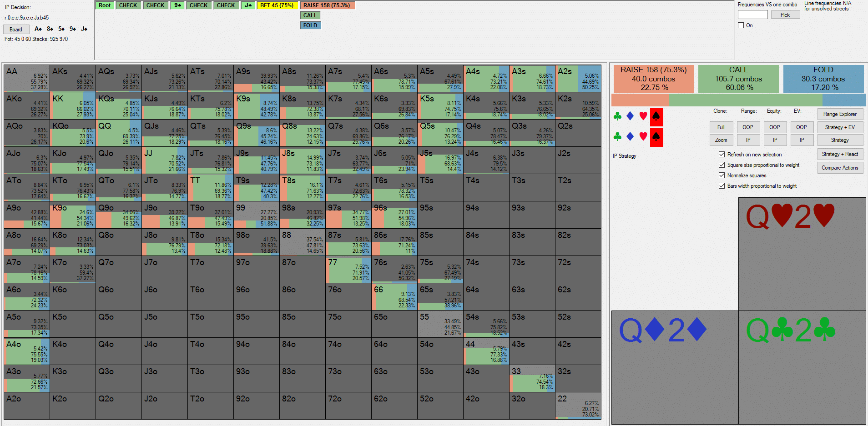Viewport: 868px width, 426px height.
Task: Select the blue diamond suit in the upper suit row
Action: pos(630,116)
